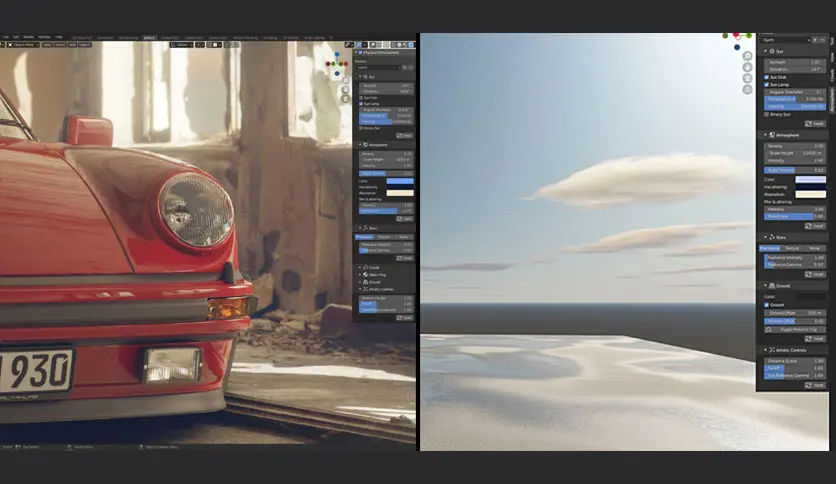Select Texture stars tab in sky panel
The image size is (836, 484).
(x=792, y=248)
